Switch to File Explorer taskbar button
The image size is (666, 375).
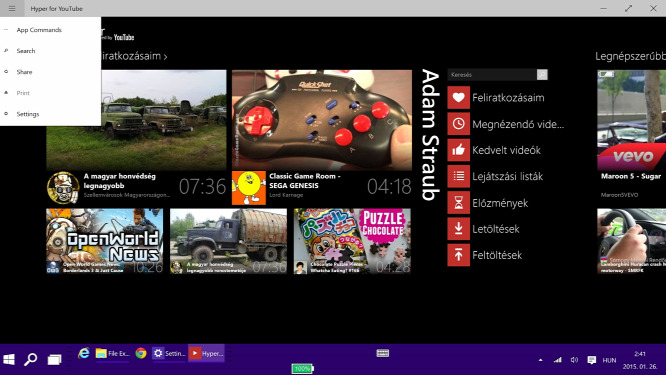(x=113, y=353)
